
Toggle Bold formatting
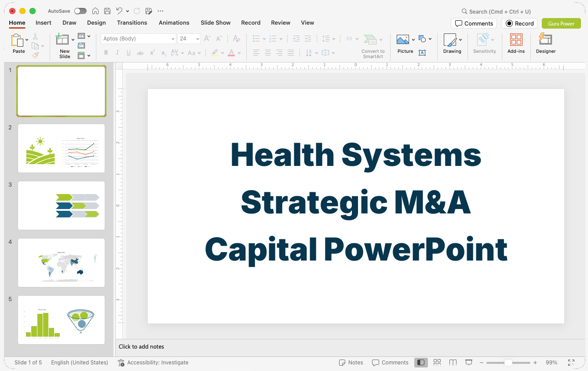pos(106,53)
